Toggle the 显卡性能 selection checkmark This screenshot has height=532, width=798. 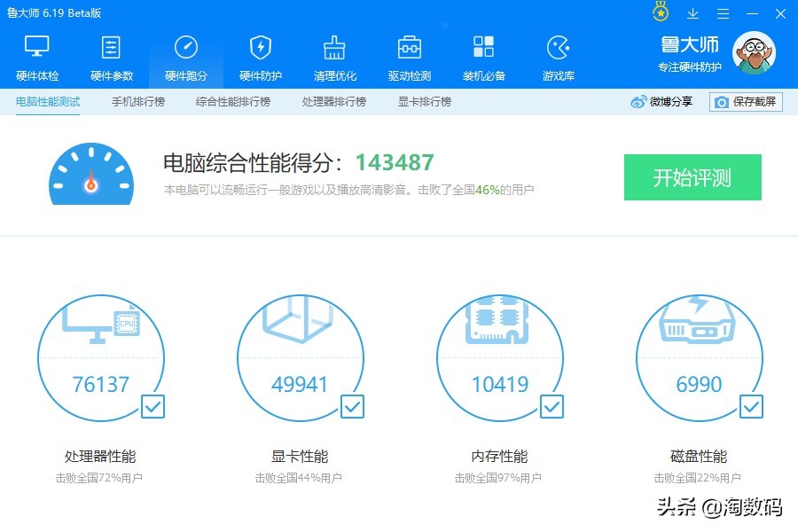(352, 407)
